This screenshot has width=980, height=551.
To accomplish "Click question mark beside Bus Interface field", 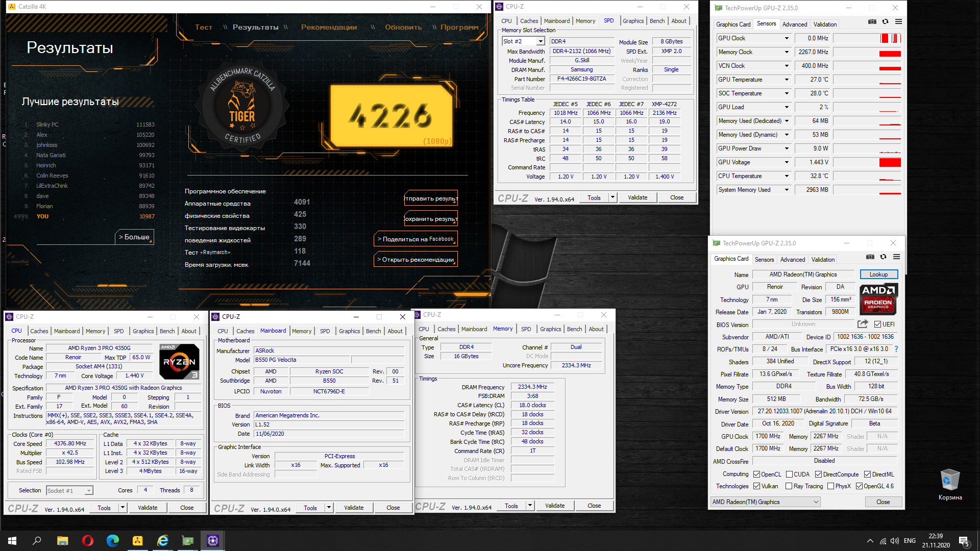I will click(896, 349).
